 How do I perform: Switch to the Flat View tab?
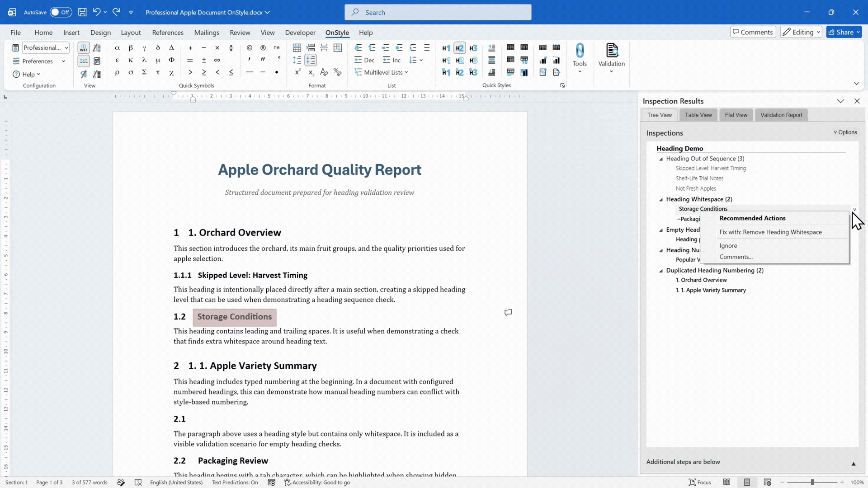point(736,115)
